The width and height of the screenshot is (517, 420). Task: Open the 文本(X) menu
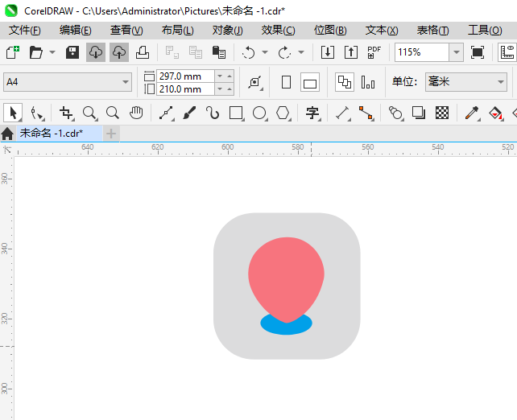tap(382, 31)
